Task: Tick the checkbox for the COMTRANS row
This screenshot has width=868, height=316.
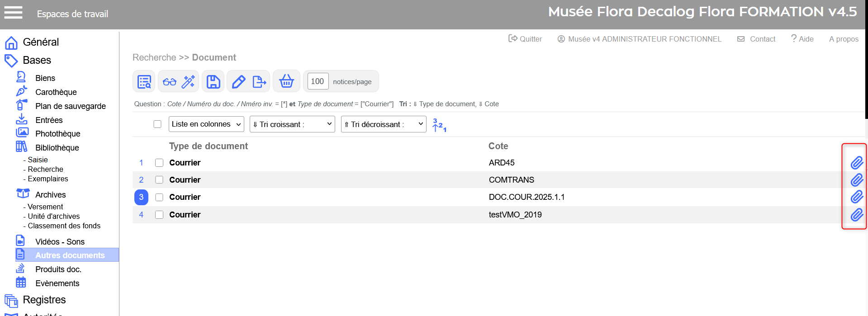Action: [x=159, y=180]
